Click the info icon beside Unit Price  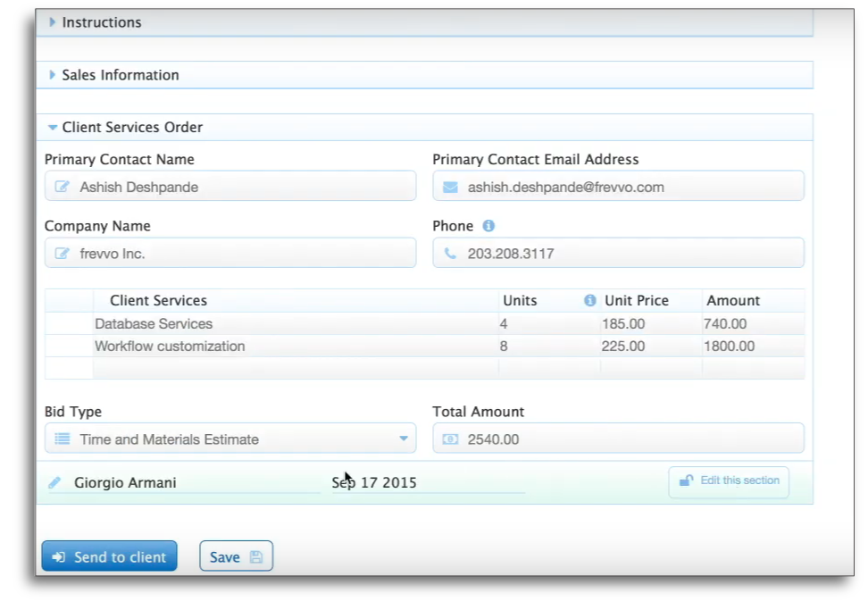click(590, 300)
